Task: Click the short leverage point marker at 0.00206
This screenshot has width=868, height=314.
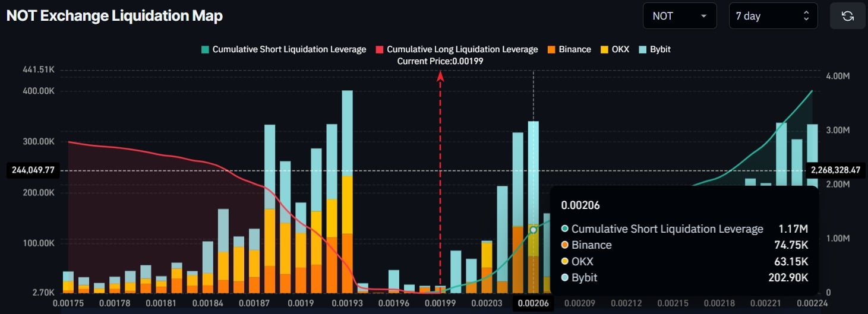Action: 534,230
